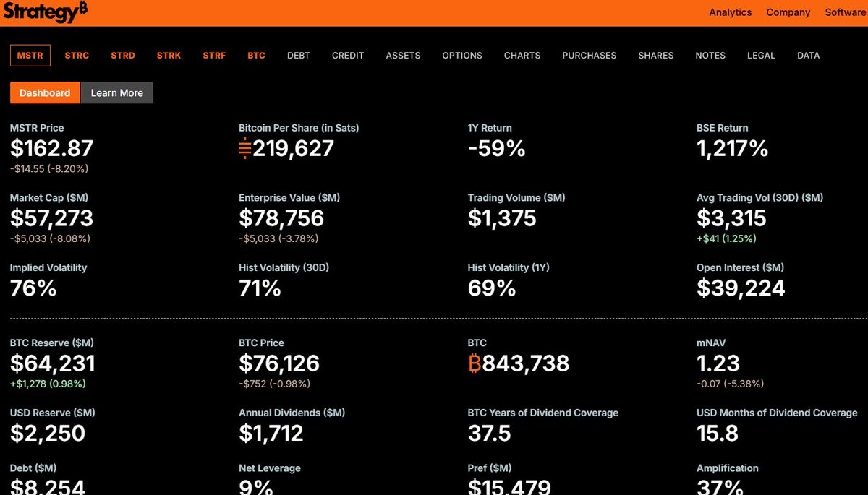Open the CHARTS tab
Image resolution: width=868 pixels, height=495 pixels.
tap(522, 56)
